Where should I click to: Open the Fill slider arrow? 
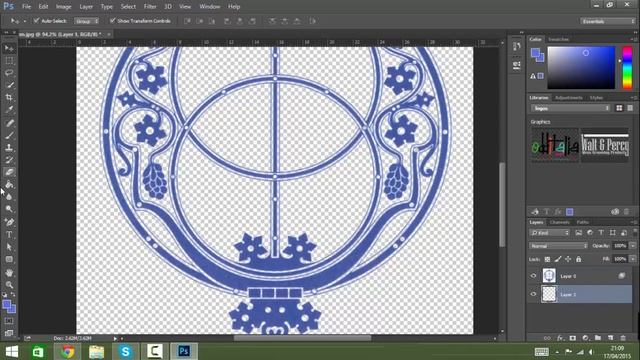pyautogui.click(x=633, y=259)
